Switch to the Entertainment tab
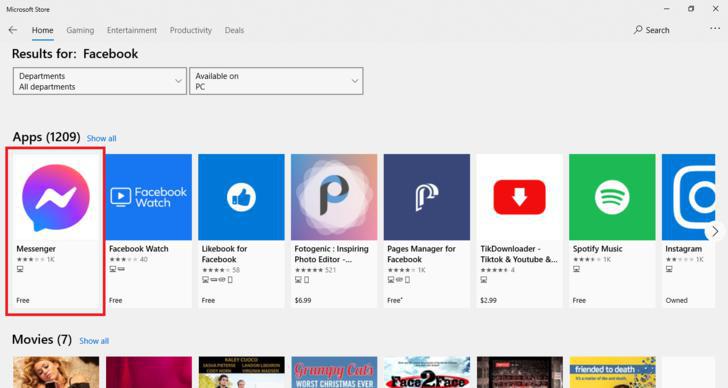This screenshot has width=728, height=388. tap(132, 30)
